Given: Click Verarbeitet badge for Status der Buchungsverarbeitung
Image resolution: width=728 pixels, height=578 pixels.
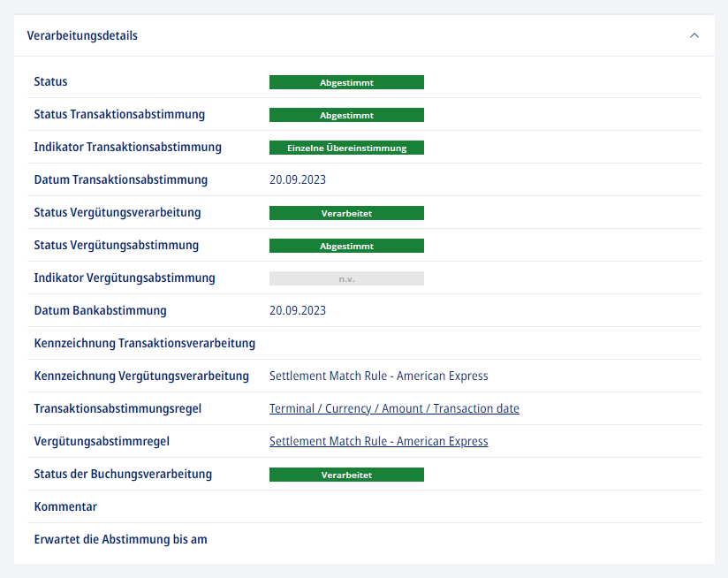Looking at the screenshot, I should point(346,475).
